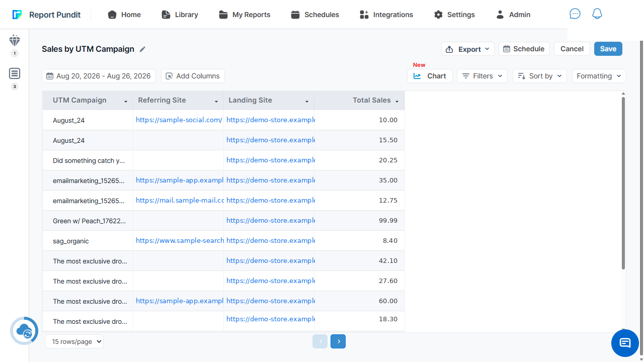
Task: Click the 42.10 total sales value
Action: tap(388, 260)
